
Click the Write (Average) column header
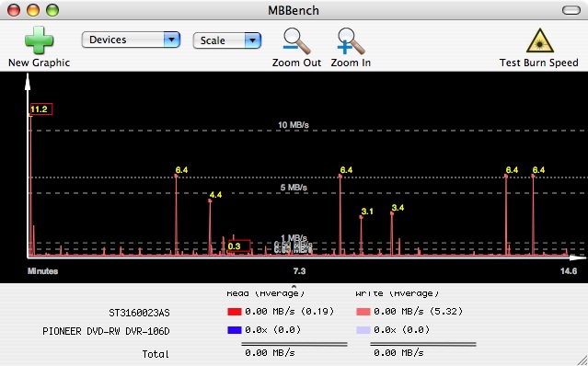pos(398,293)
